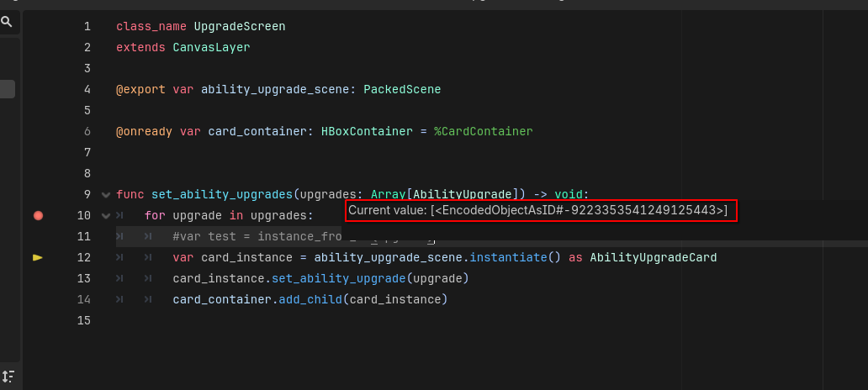Click the search magnifier icon in the script panel
The image size is (868, 390).
click(6, 22)
